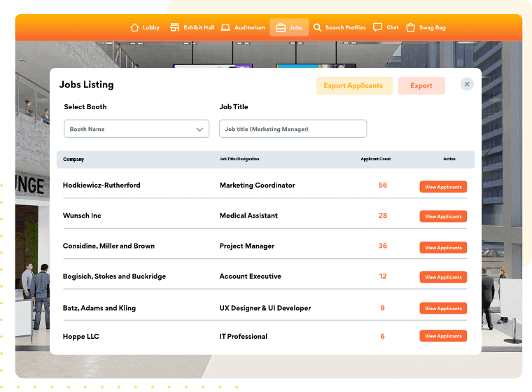Screen dimensions: 532x392
Task: View applicants for Medical Assistant
Action: click(x=443, y=216)
